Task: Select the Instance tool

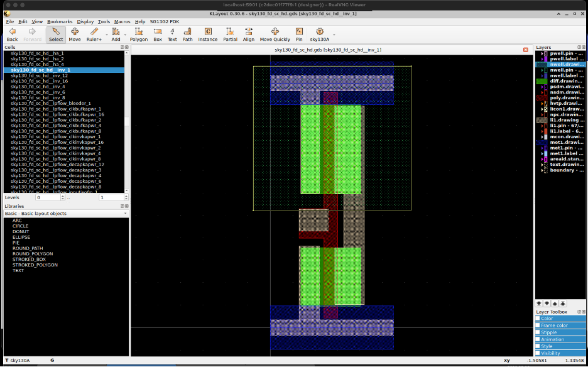Action: [x=208, y=34]
